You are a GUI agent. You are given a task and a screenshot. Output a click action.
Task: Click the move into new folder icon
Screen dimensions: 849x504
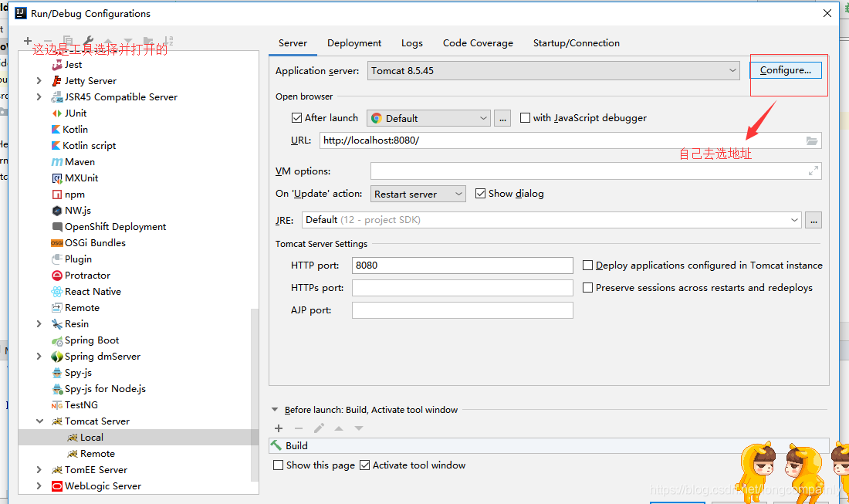[148, 41]
